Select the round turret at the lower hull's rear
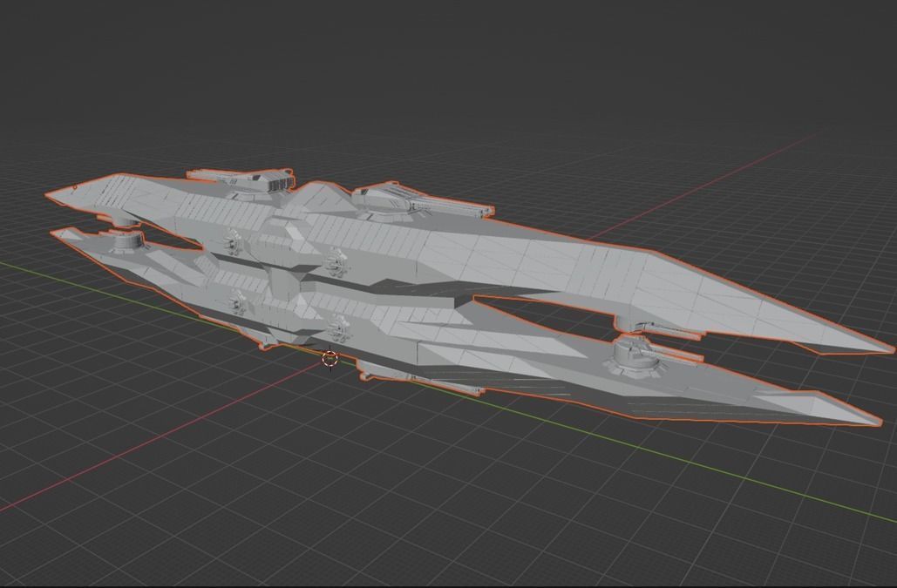The width and height of the screenshot is (897, 588). [126, 240]
